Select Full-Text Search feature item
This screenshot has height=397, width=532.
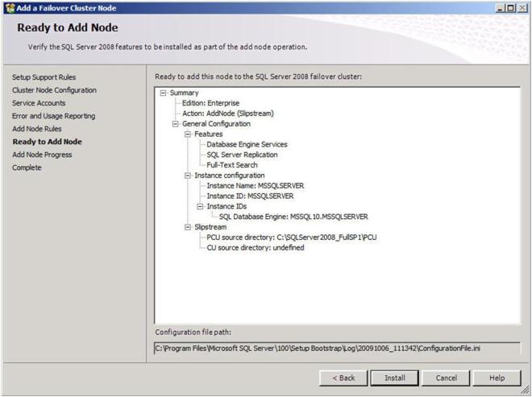click(x=232, y=165)
